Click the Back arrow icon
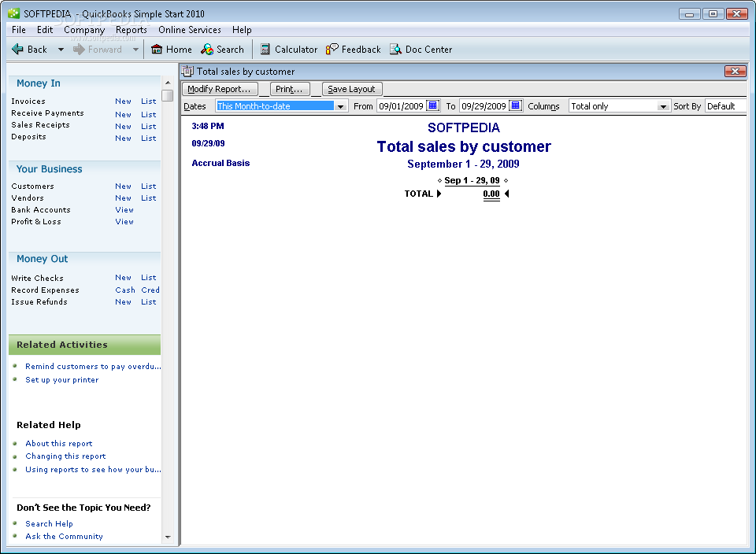 click(x=17, y=49)
